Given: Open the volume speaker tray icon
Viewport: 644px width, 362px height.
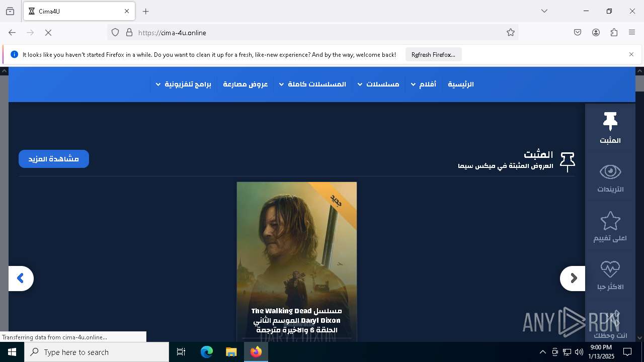Looking at the screenshot, I should (579, 352).
